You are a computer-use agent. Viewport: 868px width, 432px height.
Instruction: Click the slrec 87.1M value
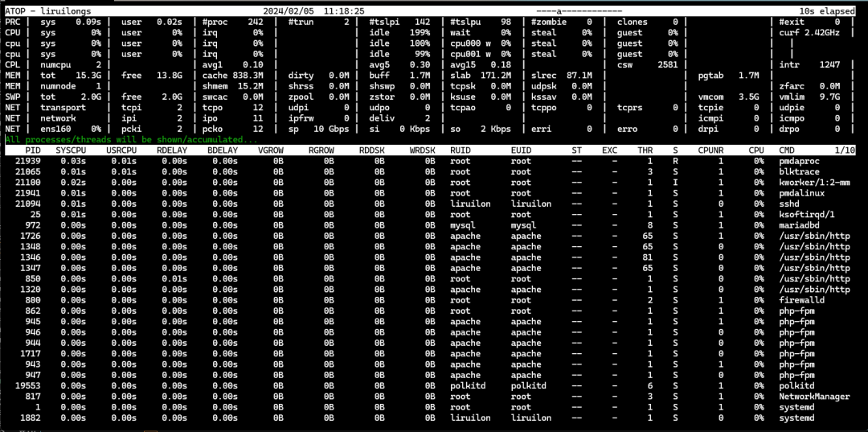pyautogui.click(x=561, y=76)
